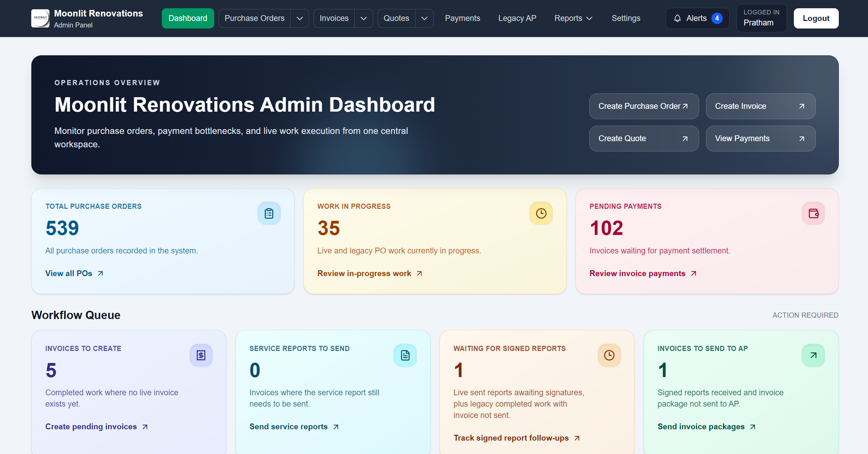Viewport: 868px width, 454px height.
Task: Open the Purchase Orders nav item
Action: [x=254, y=18]
